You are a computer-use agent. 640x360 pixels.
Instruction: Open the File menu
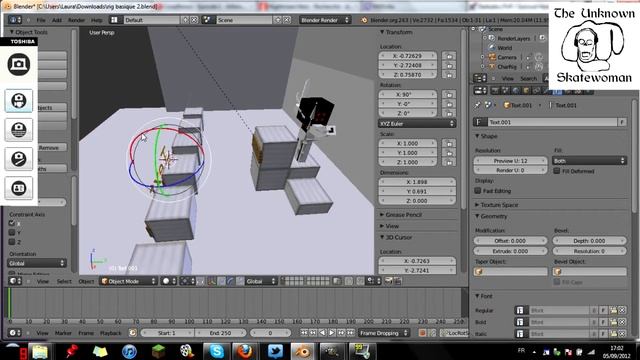coord(41,20)
